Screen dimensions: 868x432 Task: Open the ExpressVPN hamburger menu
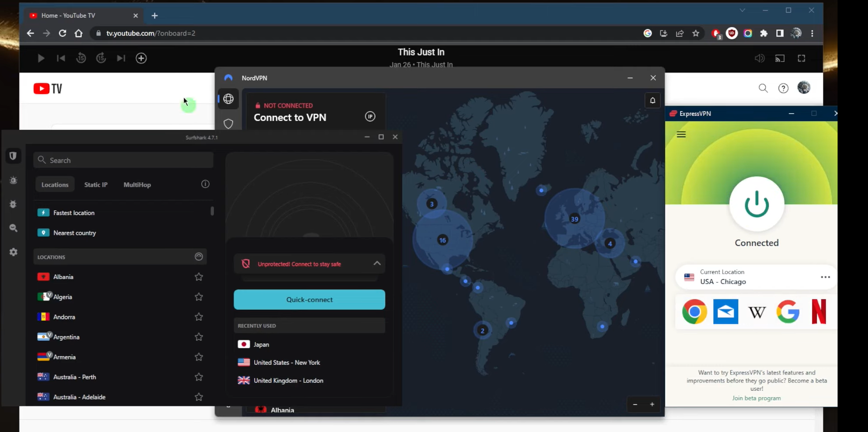[681, 134]
